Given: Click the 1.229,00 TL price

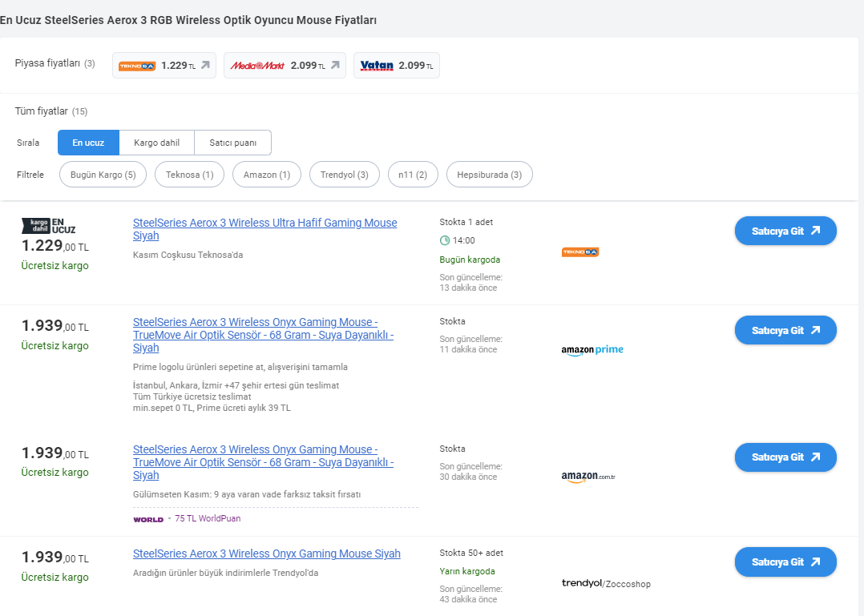Looking at the screenshot, I should [55, 246].
